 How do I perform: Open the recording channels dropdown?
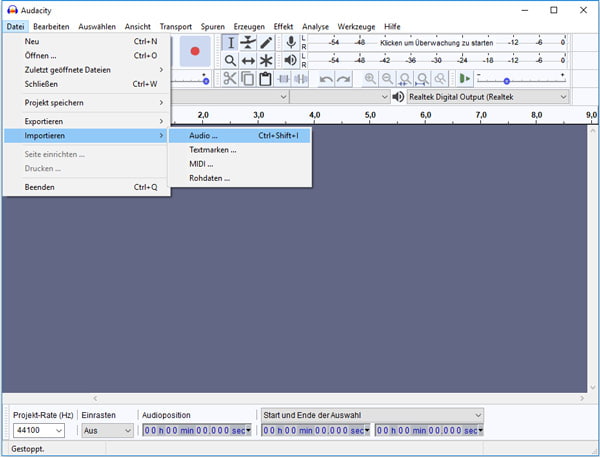click(339, 97)
